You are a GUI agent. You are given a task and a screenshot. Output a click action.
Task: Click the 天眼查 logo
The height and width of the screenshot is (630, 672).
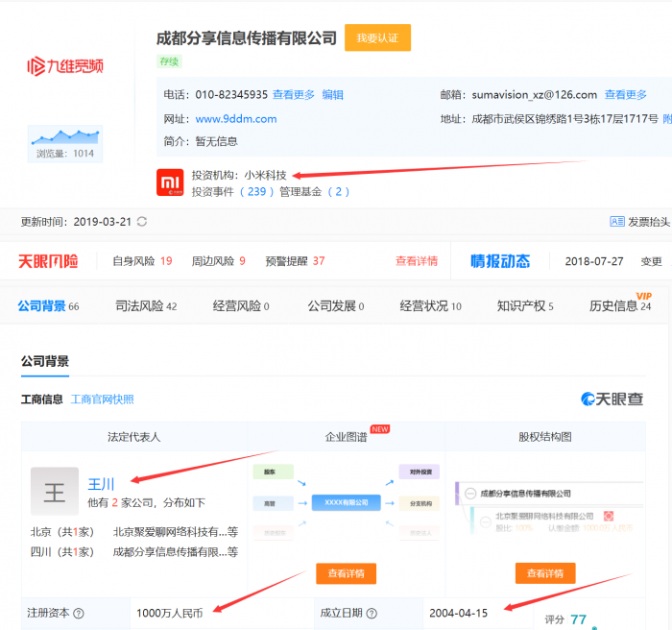(x=612, y=399)
